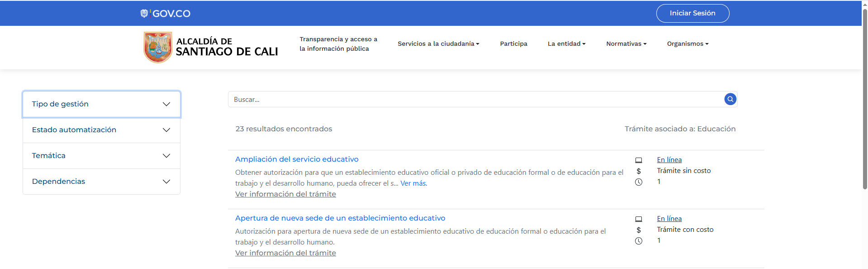Click clock icon in Ampliación del servicio row
The width and height of the screenshot is (868, 269).
tap(639, 182)
